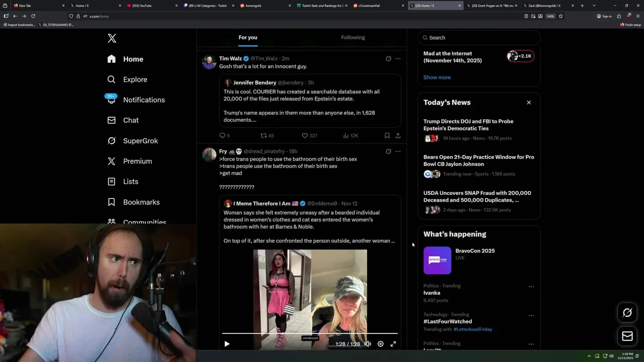Image resolution: width=644 pixels, height=362 pixels.
Task: Click Grok icon on Fry's post
Action: (x=388, y=151)
